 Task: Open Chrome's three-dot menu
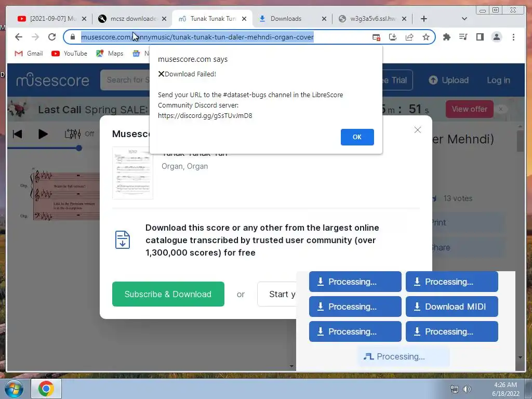[513, 37]
